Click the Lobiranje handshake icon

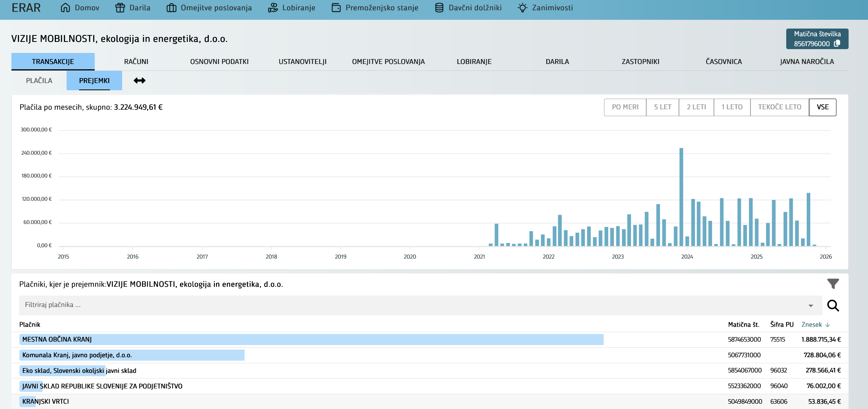[x=273, y=8]
